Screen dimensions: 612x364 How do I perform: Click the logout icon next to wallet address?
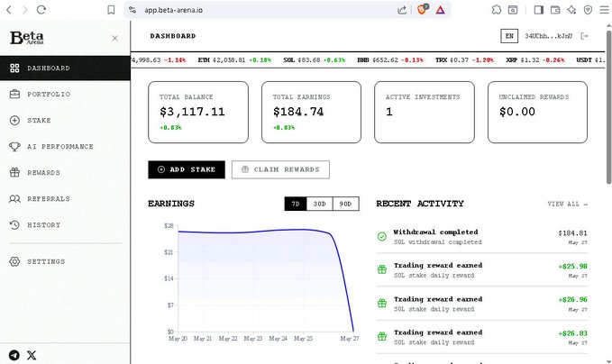click(x=584, y=36)
